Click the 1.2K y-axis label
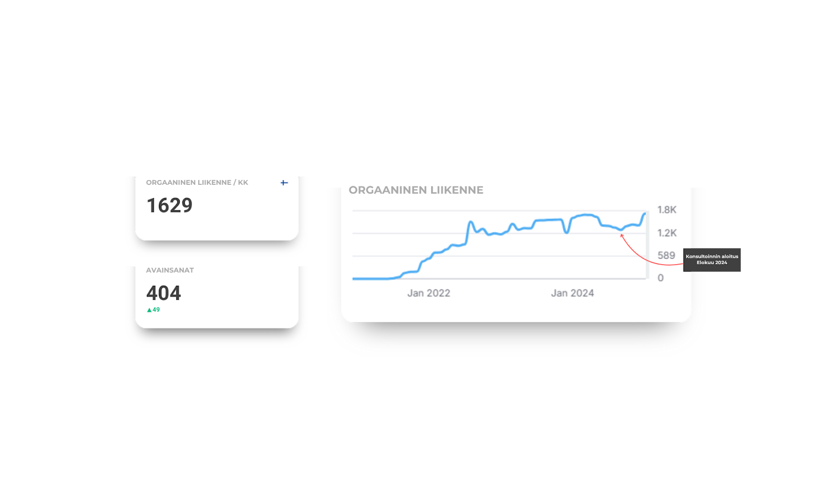The image size is (836, 504). pyautogui.click(x=667, y=233)
